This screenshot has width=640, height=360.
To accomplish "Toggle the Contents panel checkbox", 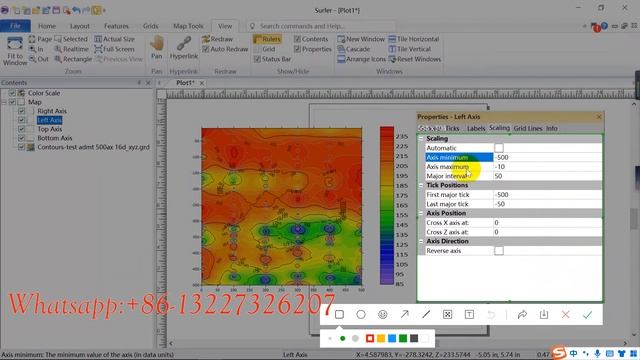I will (297, 39).
